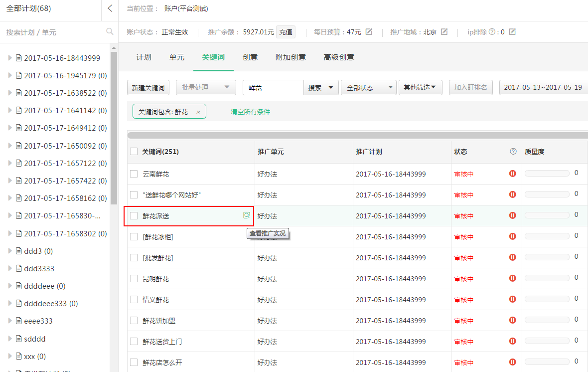Click red pause icon for 鲜花派送 row
This screenshot has width=588, height=372.
tap(512, 215)
